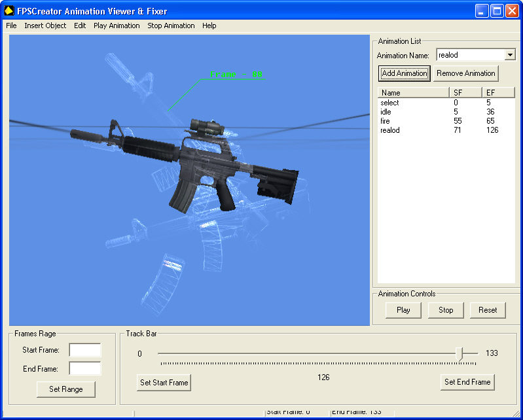Viewport: 523px width, 420px height.
Task: Open the Edit menu
Action: click(x=80, y=26)
